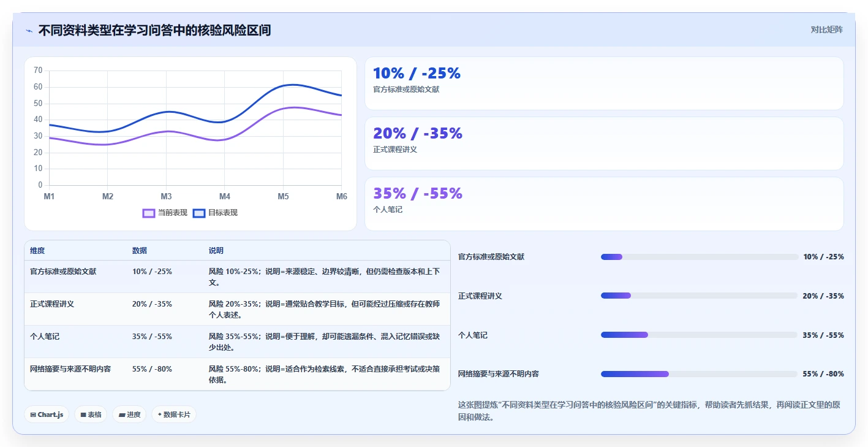The image size is (868, 447).
Task: Click the 维度 column header
Action: tap(37, 251)
